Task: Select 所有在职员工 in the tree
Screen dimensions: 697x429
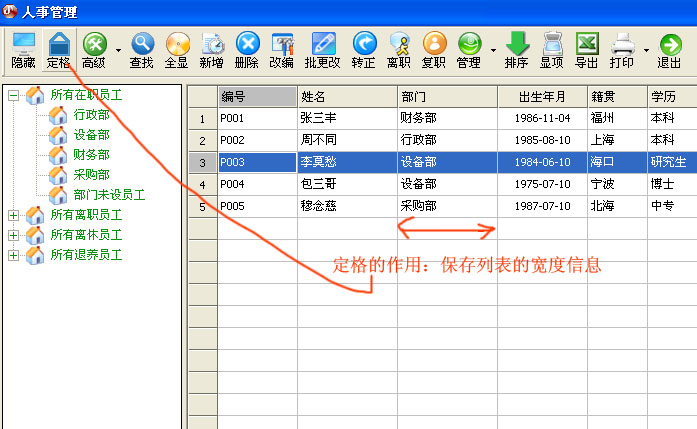Action: (x=86, y=95)
